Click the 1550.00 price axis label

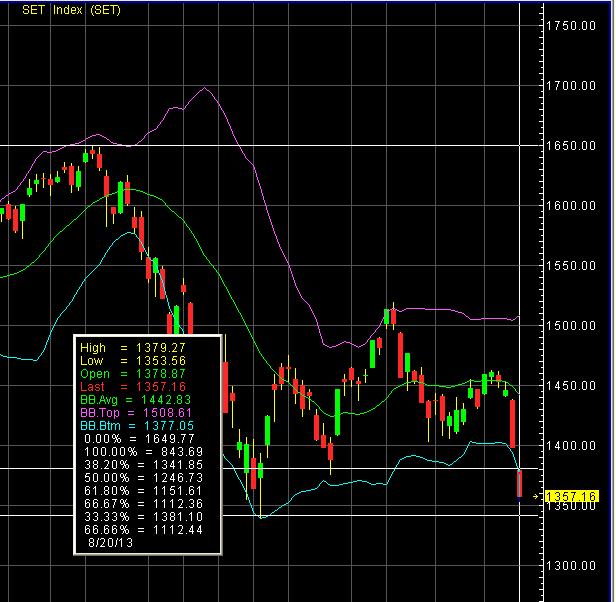571,266
